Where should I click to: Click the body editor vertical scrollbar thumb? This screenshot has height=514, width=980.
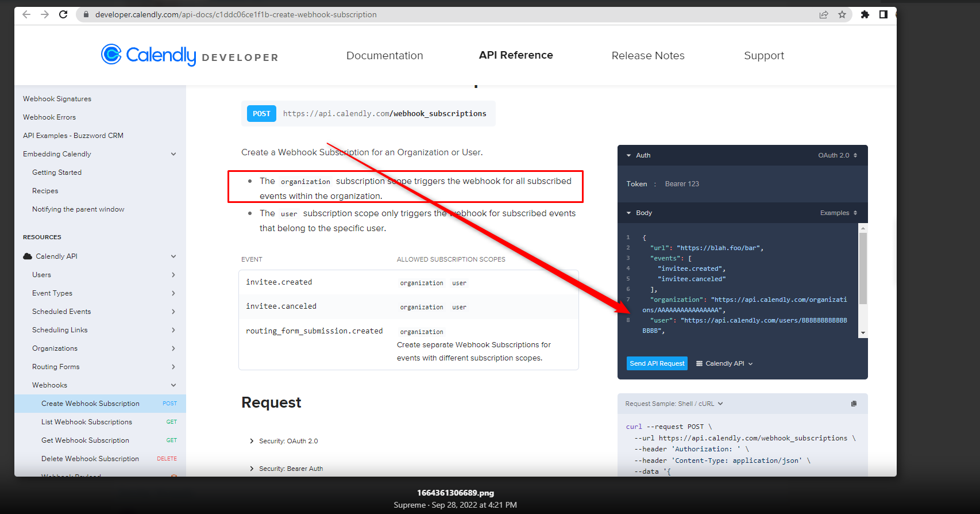tap(863, 268)
